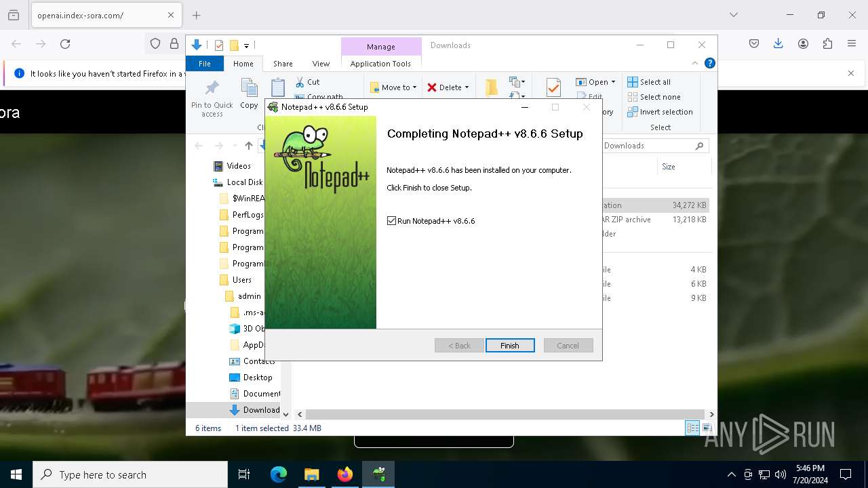
Task: Close the openai.index-sora.com tab
Action: 171,15
